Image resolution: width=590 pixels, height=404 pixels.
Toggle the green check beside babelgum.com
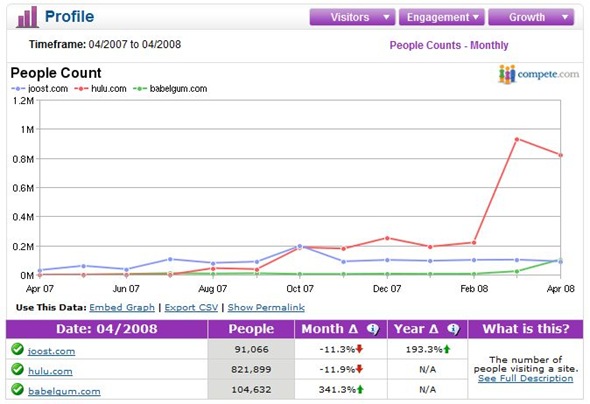point(17,389)
